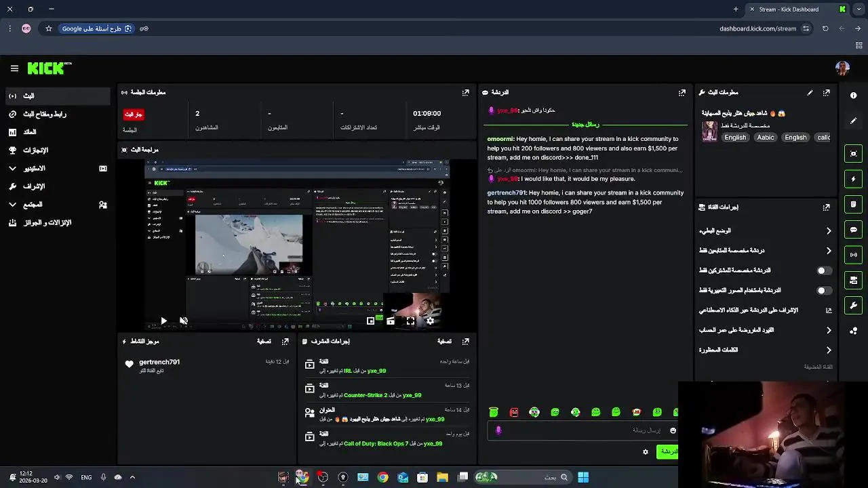Toggle theater mode on stream preview
868x488 pixels.
click(x=391, y=321)
